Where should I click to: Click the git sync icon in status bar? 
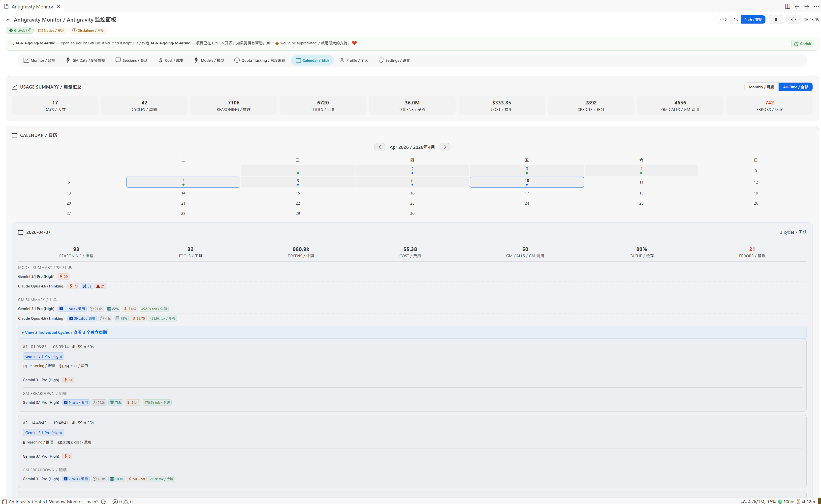coord(103,501)
